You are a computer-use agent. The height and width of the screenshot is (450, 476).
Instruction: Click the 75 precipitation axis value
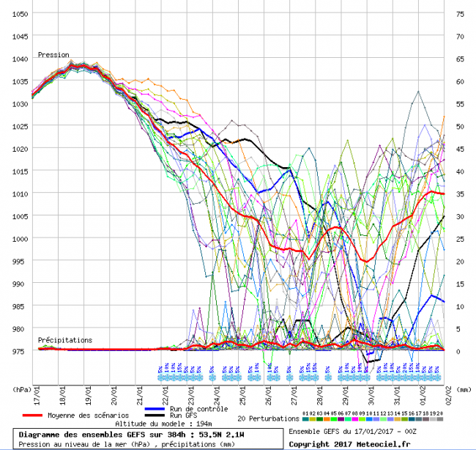(460, 14)
